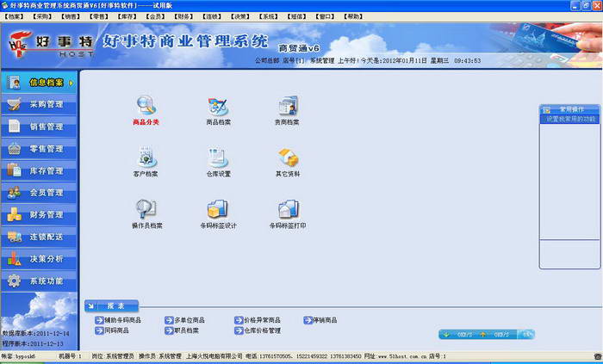Click the 数据库版本:2011-12-14 text

click(x=36, y=333)
